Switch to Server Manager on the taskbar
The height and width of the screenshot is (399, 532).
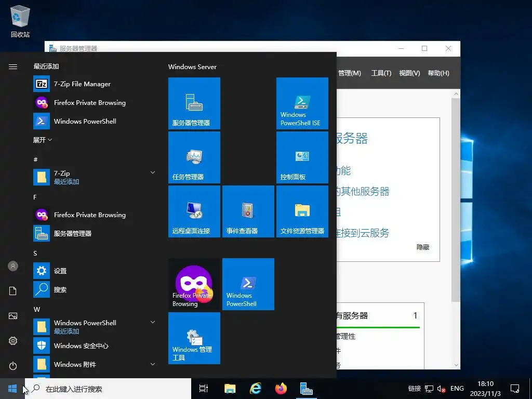click(307, 389)
